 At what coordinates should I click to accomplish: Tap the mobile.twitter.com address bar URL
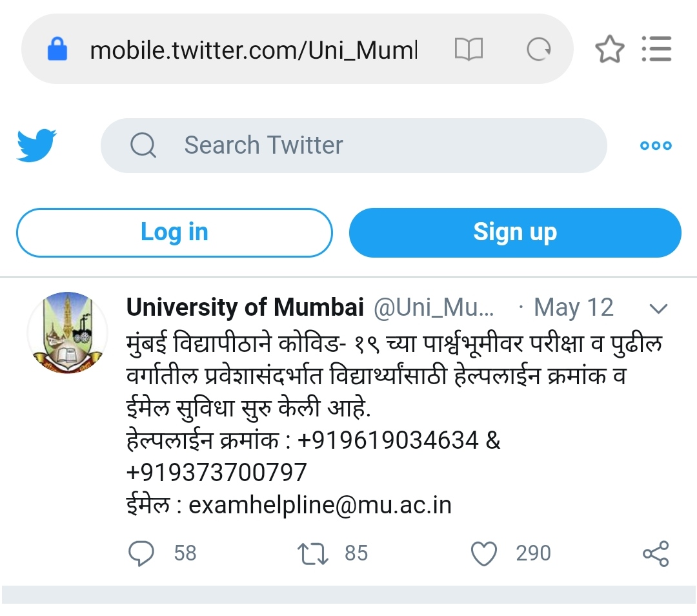254,50
